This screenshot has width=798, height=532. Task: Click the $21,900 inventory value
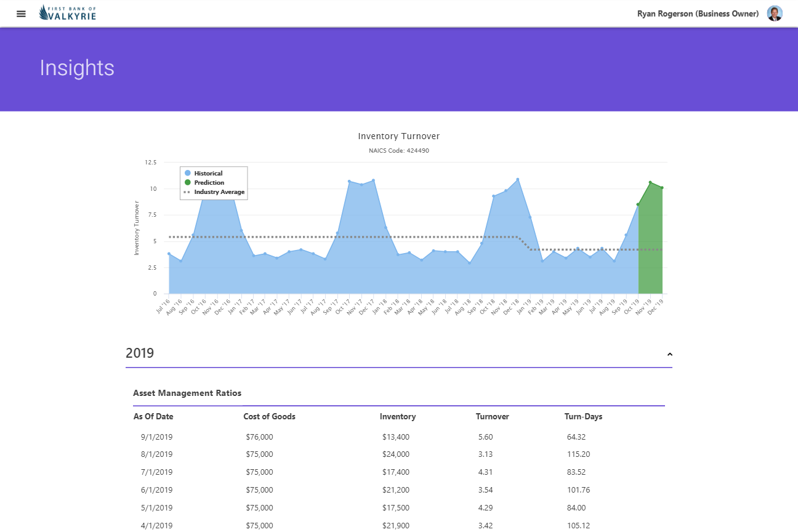395,526
